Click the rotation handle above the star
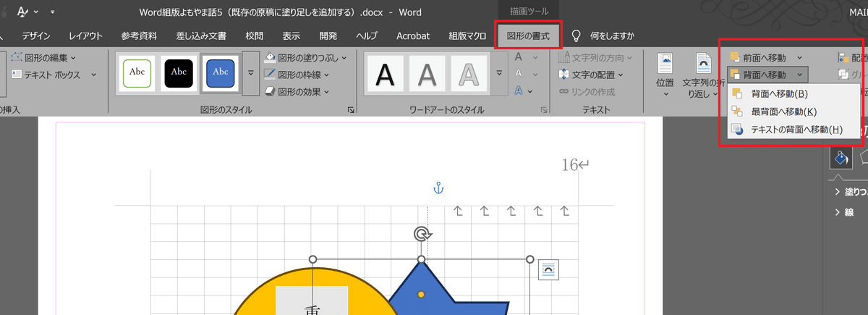Image resolution: width=868 pixels, height=315 pixels. 422,233
